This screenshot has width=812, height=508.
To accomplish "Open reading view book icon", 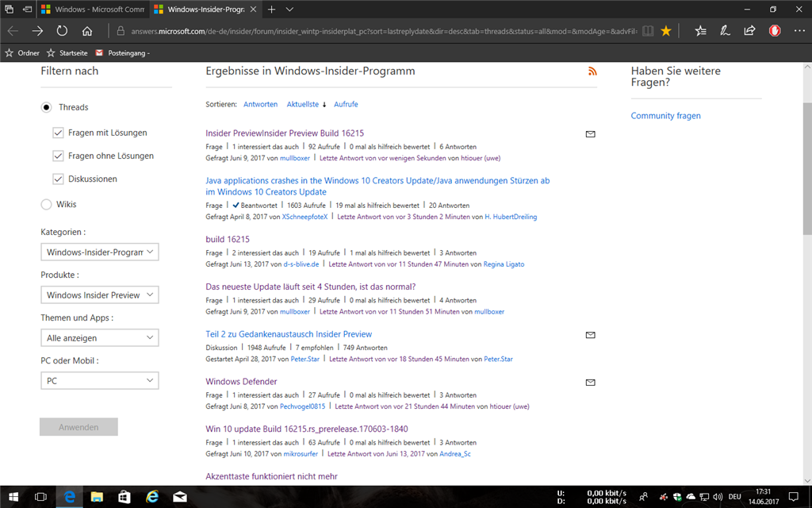I will tap(648, 31).
